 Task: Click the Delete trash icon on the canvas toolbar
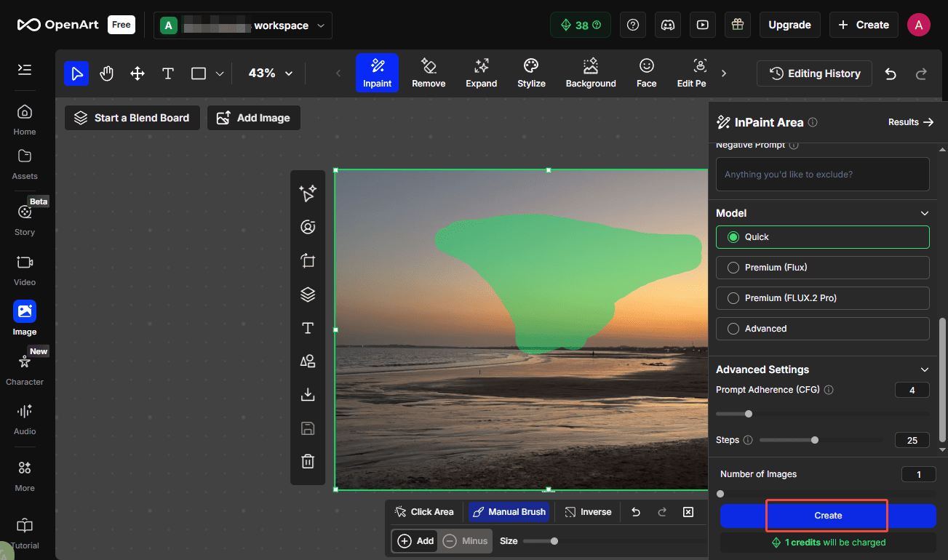coord(307,461)
